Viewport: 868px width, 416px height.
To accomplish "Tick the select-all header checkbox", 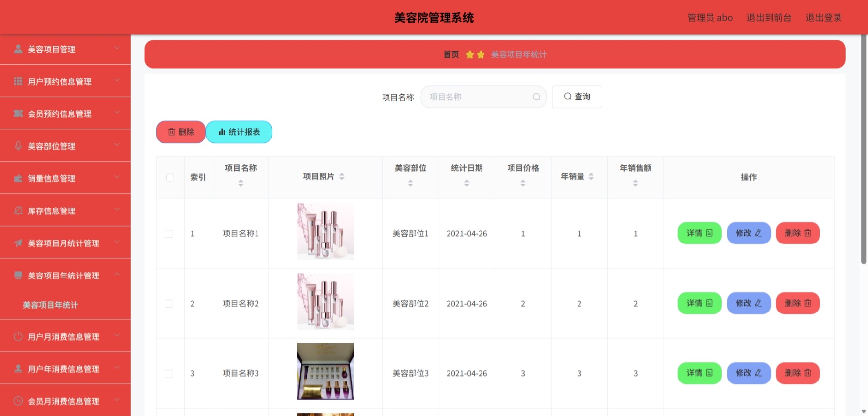I will pos(170,177).
